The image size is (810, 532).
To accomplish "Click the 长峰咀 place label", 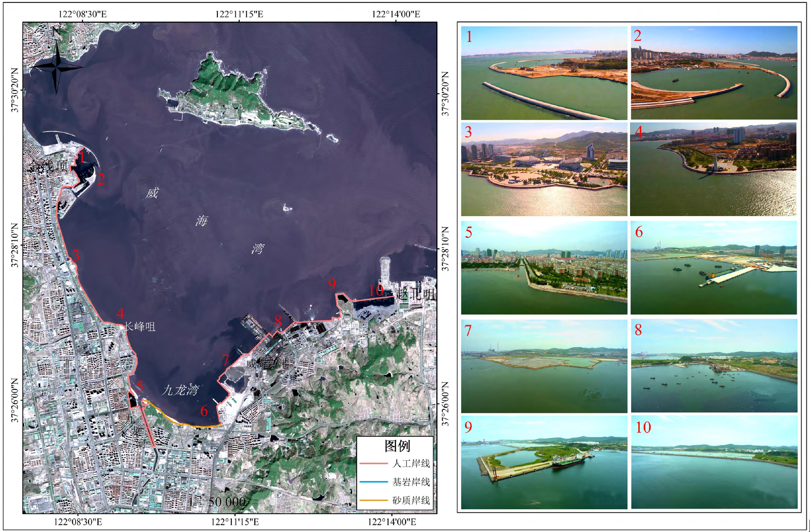I will tap(140, 326).
